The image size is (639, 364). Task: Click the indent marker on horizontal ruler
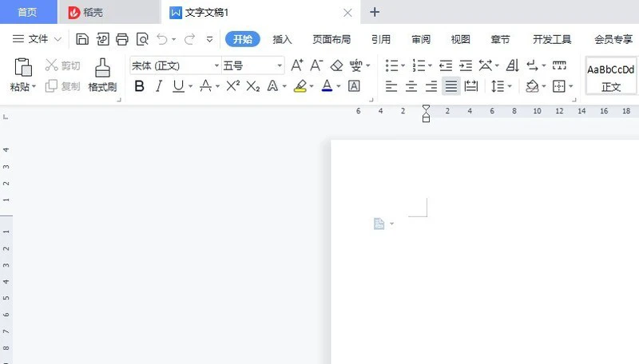click(426, 113)
